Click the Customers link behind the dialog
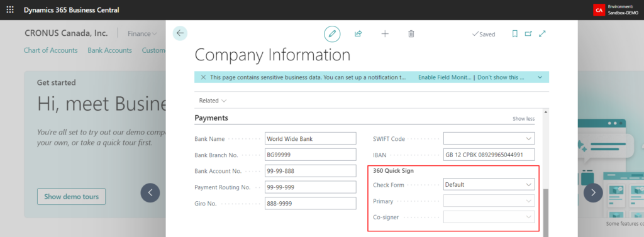Screen dimensions: 644x237 tap(154, 50)
